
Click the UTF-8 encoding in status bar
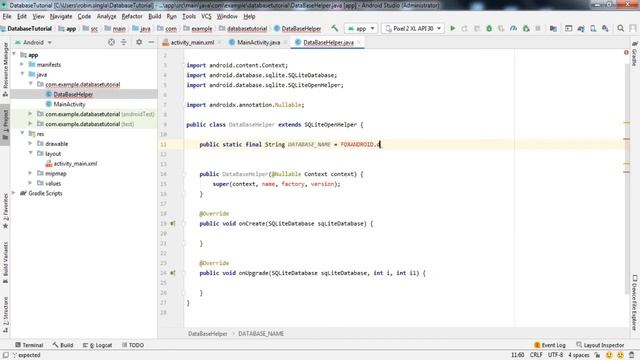(x=555, y=355)
